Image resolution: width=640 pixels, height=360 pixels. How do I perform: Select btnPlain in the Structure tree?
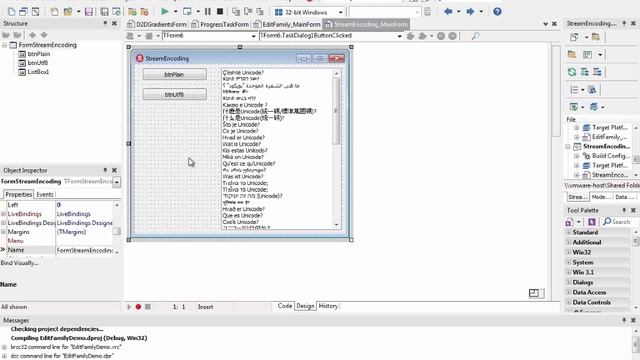click(39, 54)
